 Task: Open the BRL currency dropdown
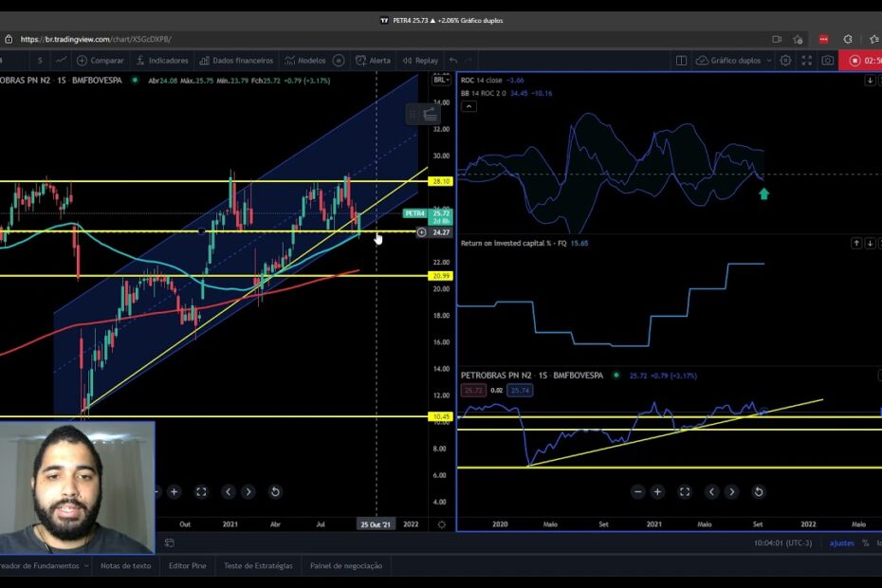[440, 80]
